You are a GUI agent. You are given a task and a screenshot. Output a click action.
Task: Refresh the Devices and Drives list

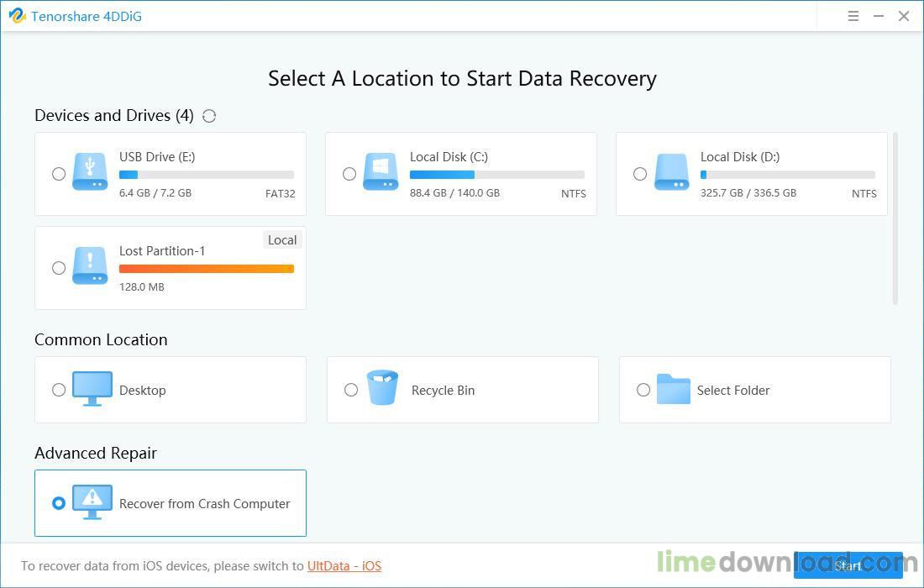(x=209, y=116)
